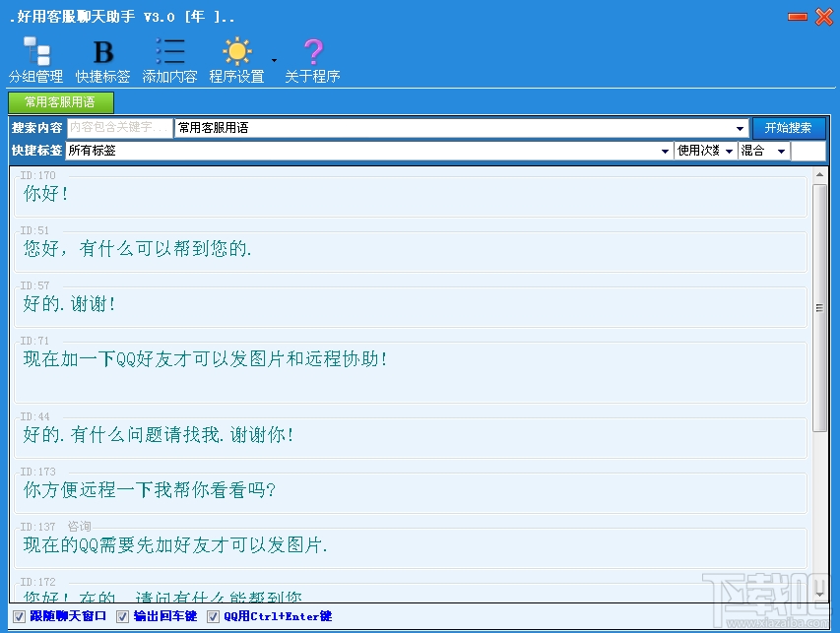
Task: Select phrase 现在的QQ需要先加好友才可以发图片.
Action: (x=411, y=546)
